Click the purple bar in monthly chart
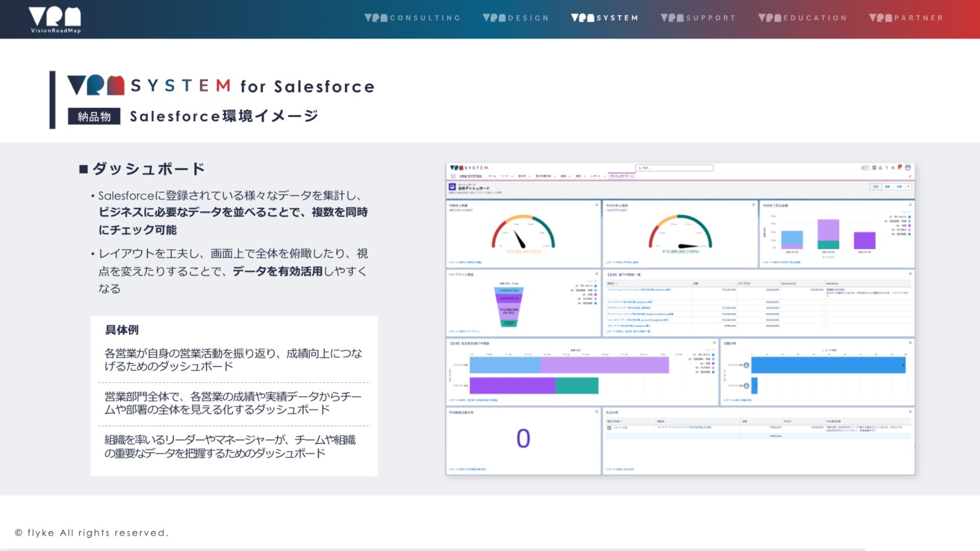Image resolution: width=980 pixels, height=551 pixels. (864, 240)
